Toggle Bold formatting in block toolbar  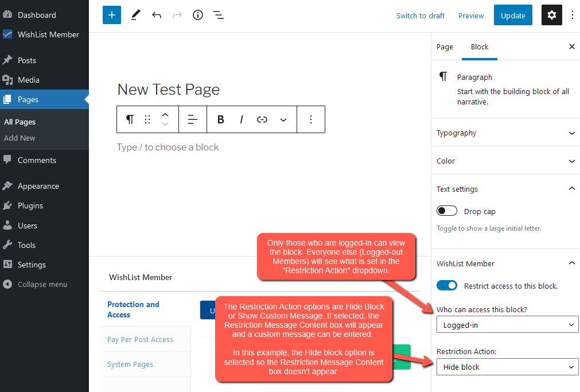(220, 119)
